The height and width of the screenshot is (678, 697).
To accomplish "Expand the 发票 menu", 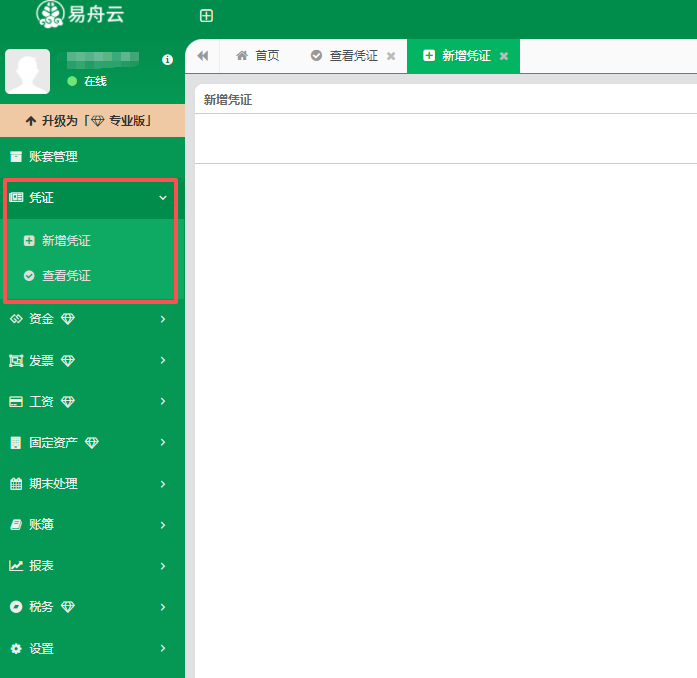I will pyautogui.click(x=90, y=360).
